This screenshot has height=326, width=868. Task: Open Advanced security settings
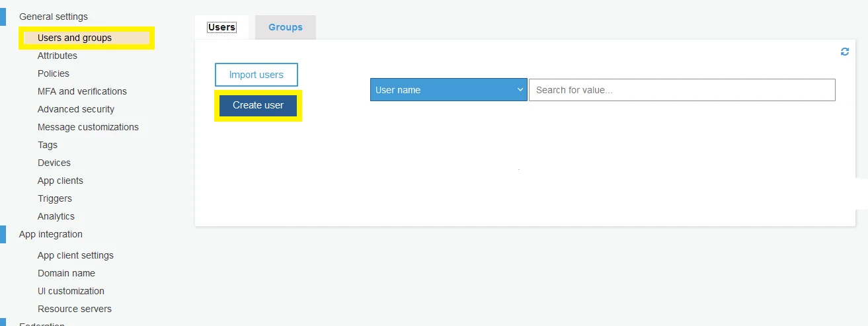point(76,109)
